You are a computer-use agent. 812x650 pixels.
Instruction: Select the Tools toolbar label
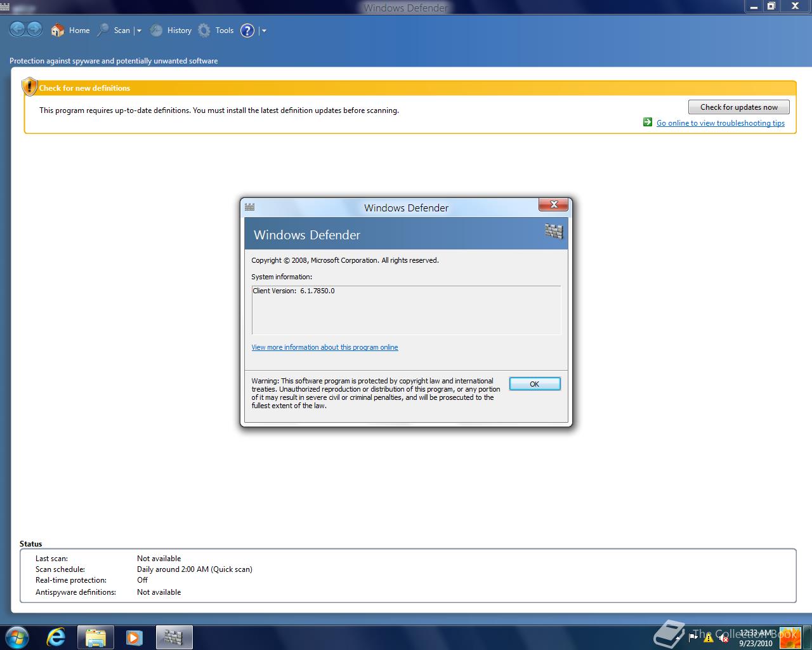[x=225, y=30]
